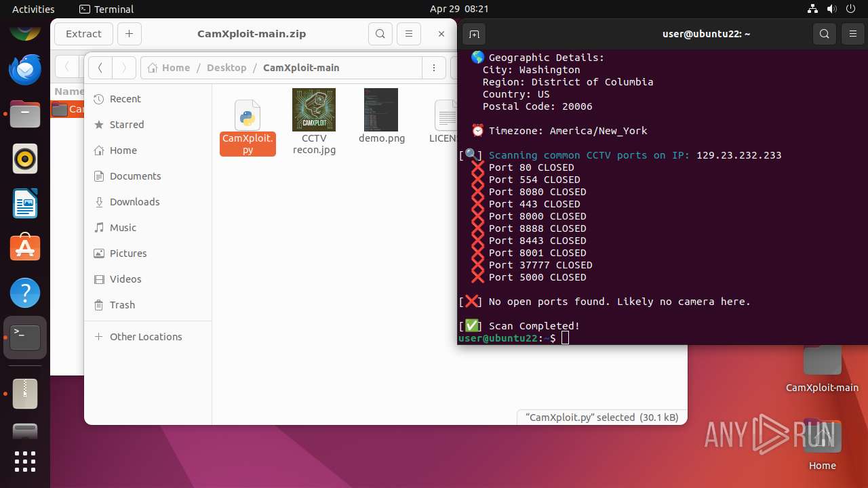Image resolution: width=868 pixels, height=488 pixels.
Task: Open Home in the sidebar
Action: pos(148,150)
